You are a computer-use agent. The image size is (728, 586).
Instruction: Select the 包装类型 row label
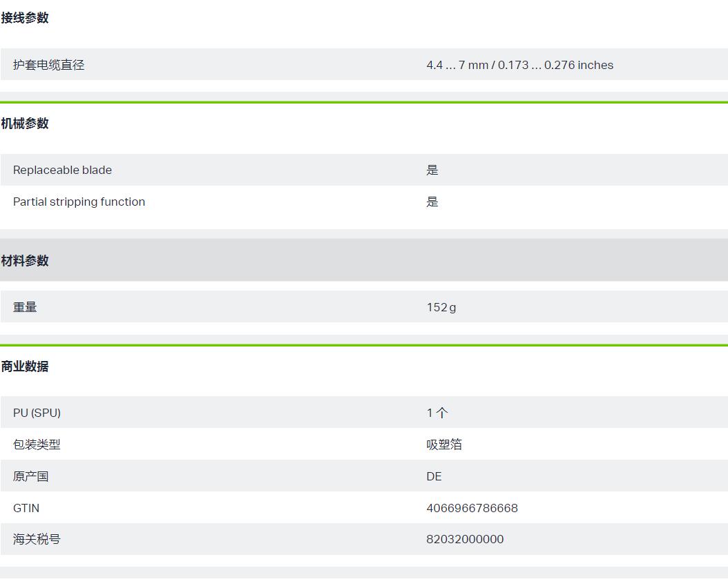click(x=37, y=445)
